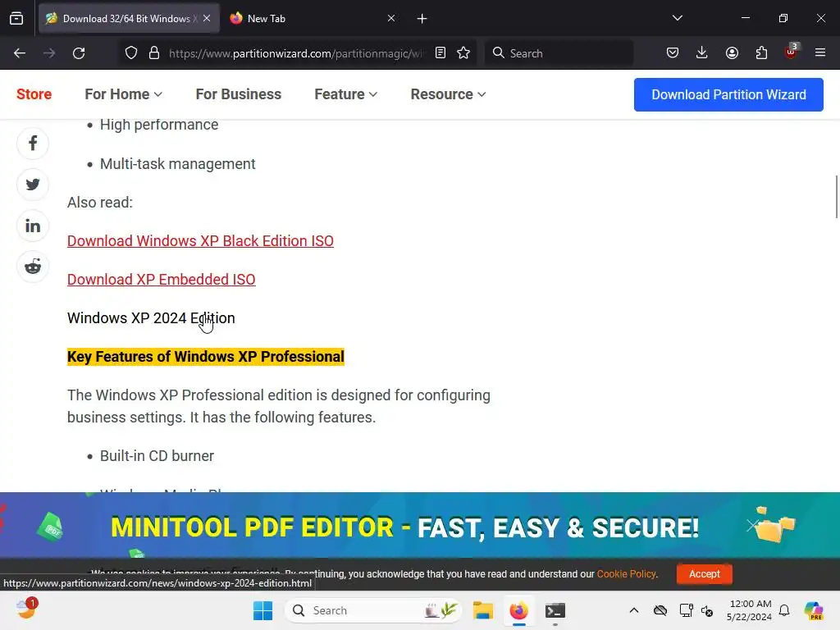Image resolution: width=840 pixels, height=630 pixels.
Task: Click the Multi-task management bullet text
Action: 178,164
